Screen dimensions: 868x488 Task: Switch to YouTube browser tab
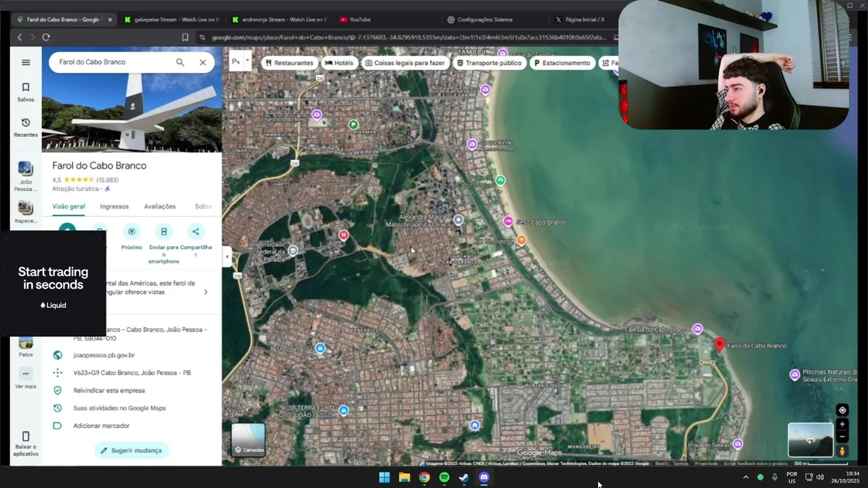coord(385,20)
